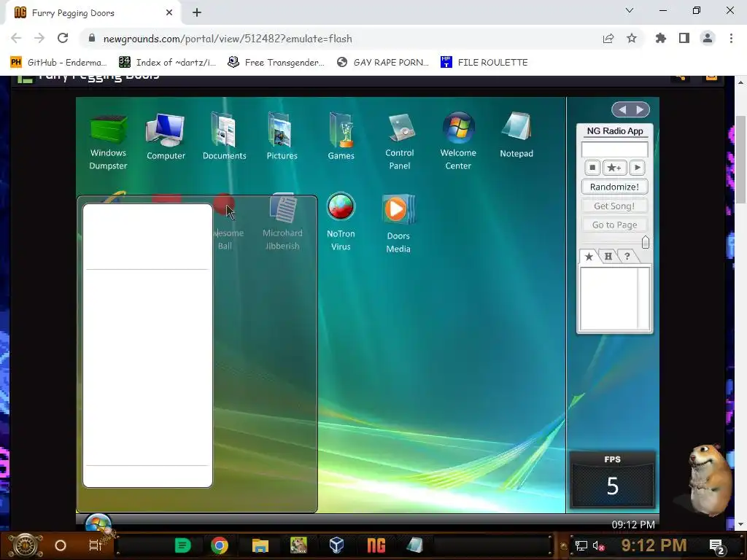The height and width of the screenshot is (560, 747).
Task: Click the sidebar left arrow
Action: coord(622,110)
